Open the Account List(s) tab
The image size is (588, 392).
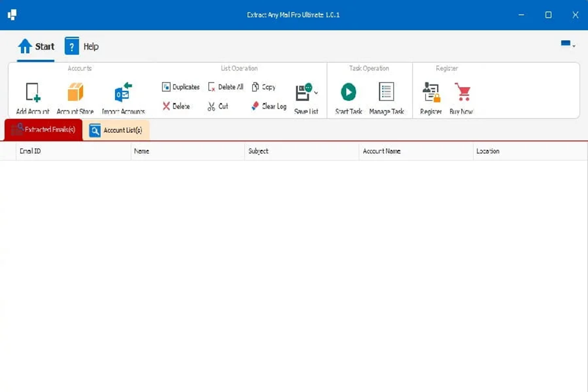[x=117, y=130]
